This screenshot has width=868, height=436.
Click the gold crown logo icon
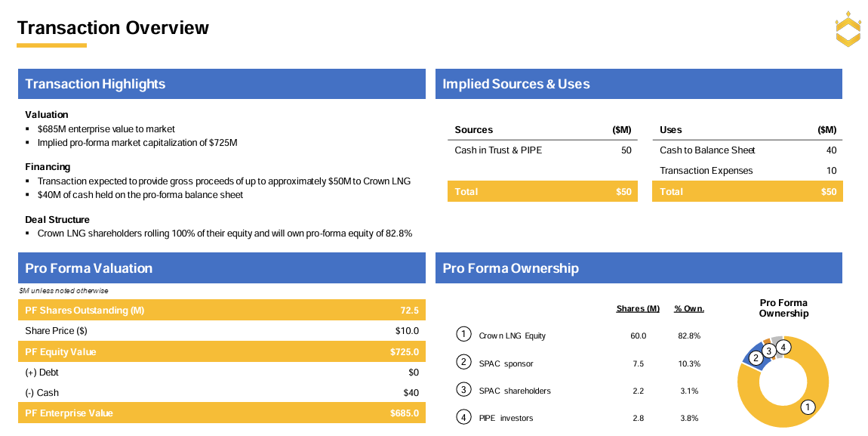(x=848, y=28)
